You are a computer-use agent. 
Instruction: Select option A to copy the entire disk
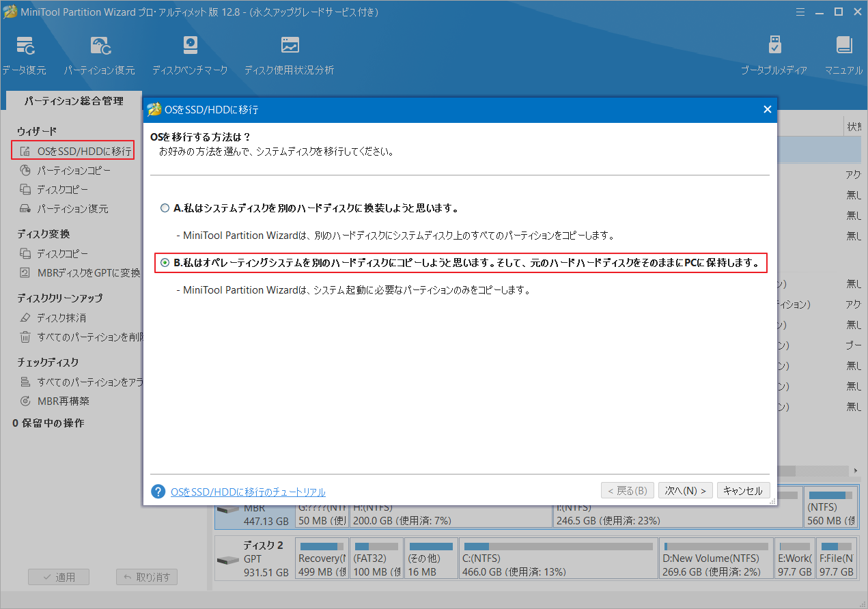point(165,208)
